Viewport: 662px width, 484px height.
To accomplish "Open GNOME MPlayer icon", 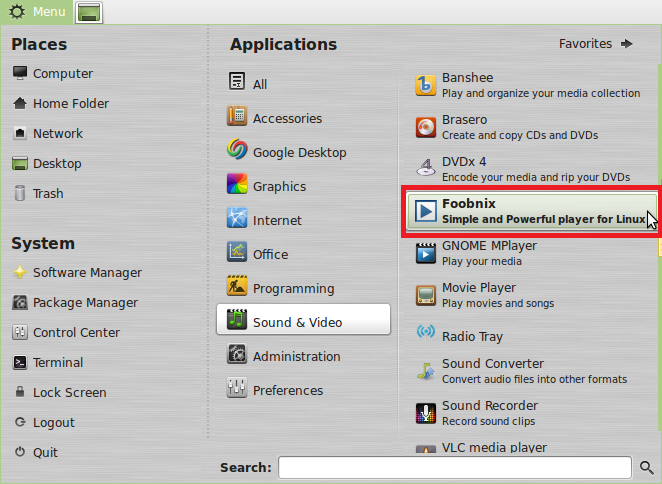I will 426,253.
